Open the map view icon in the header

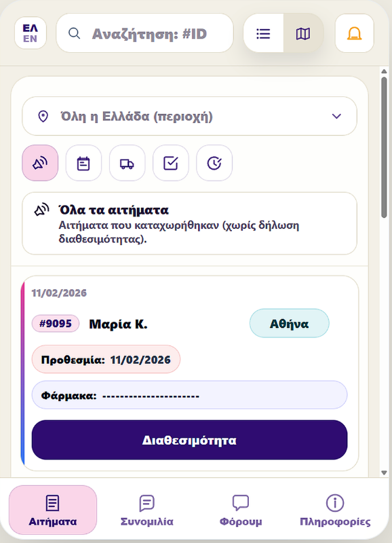[302, 33]
